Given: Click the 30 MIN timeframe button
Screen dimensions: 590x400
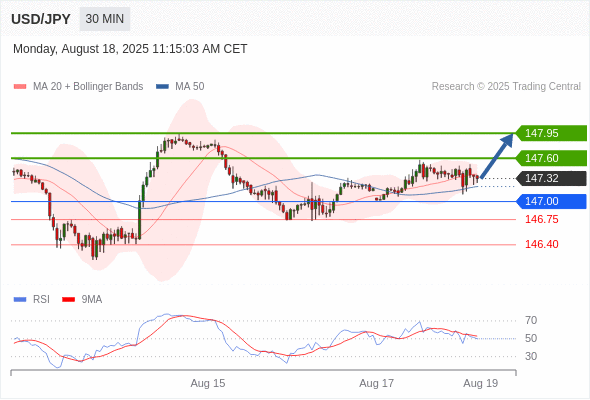Looking at the screenshot, I should click(x=105, y=19).
